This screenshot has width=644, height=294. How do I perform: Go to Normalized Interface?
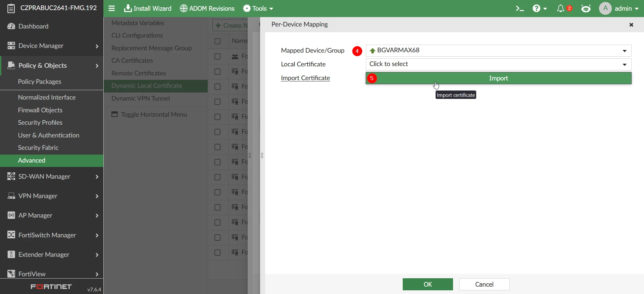[x=47, y=97]
